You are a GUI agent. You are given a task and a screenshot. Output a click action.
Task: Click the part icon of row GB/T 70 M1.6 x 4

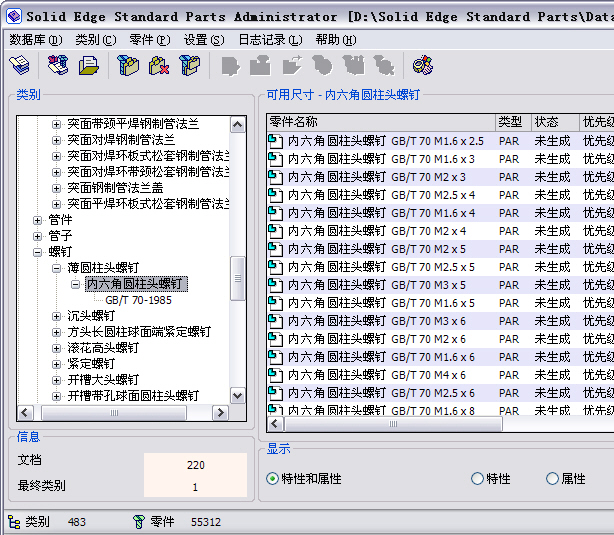point(276,213)
